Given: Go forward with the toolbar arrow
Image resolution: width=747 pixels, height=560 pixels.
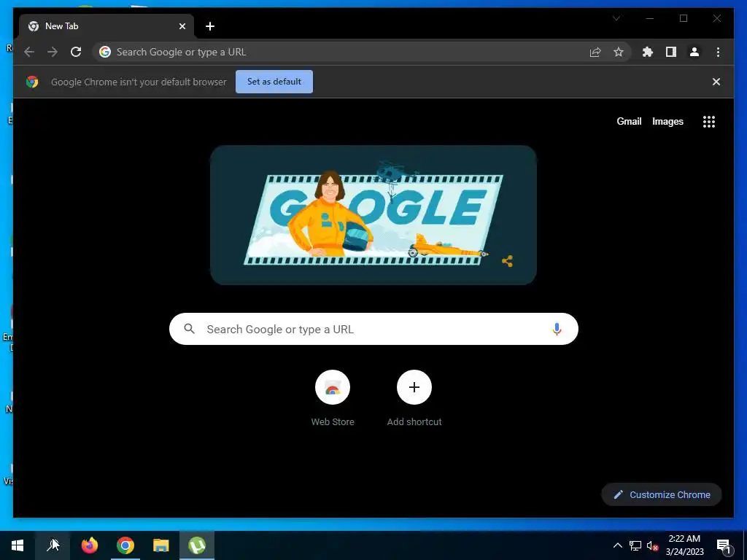Looking at the screenshot, I should click(53, 52).
